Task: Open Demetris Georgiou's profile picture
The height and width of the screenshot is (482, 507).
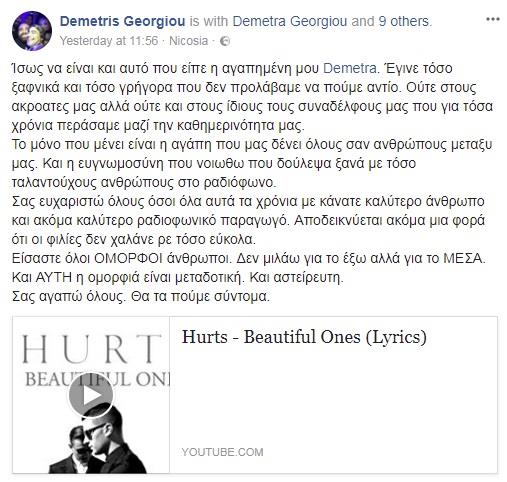Action: [x=32, y=31]
